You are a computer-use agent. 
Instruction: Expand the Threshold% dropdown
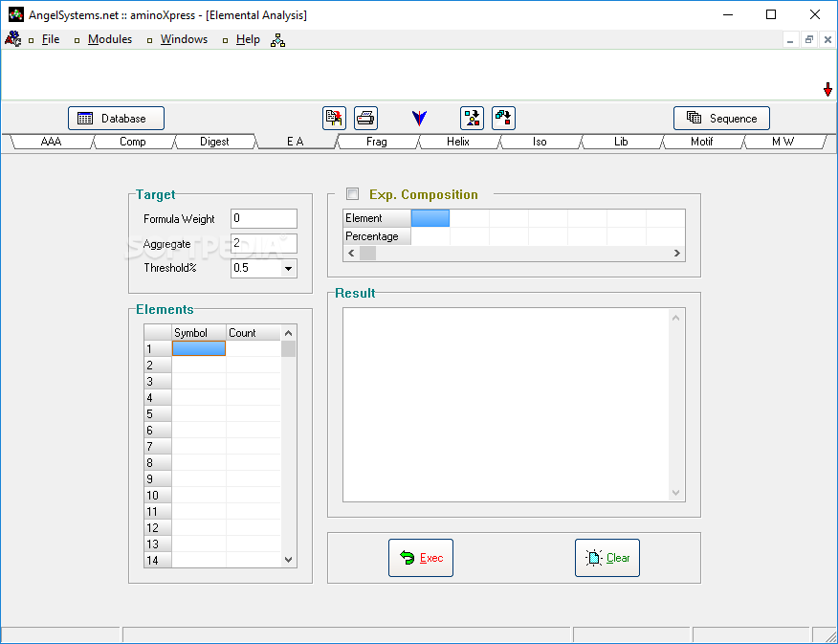289,268
